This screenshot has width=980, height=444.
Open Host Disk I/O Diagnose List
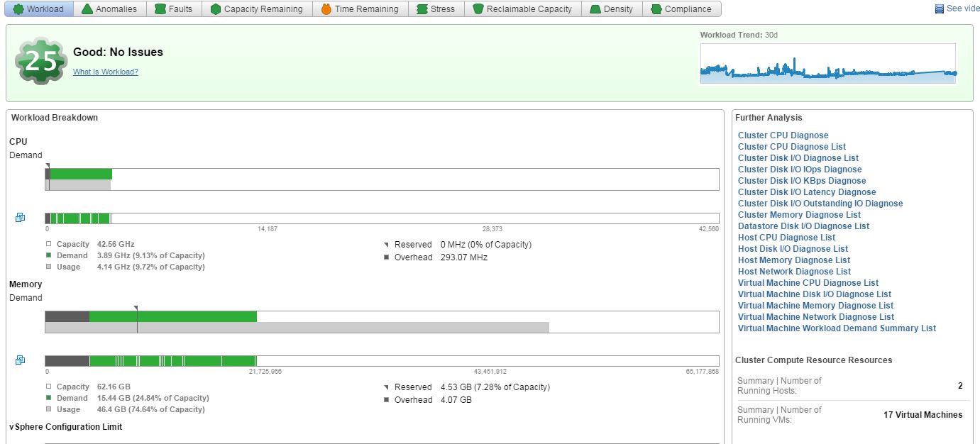pos(793,249)
